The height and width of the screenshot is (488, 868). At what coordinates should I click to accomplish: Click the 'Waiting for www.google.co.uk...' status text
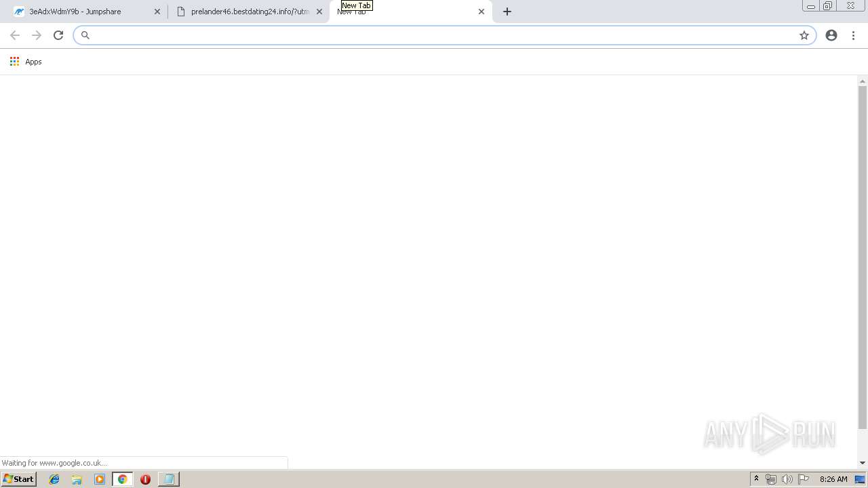point(55,463)
